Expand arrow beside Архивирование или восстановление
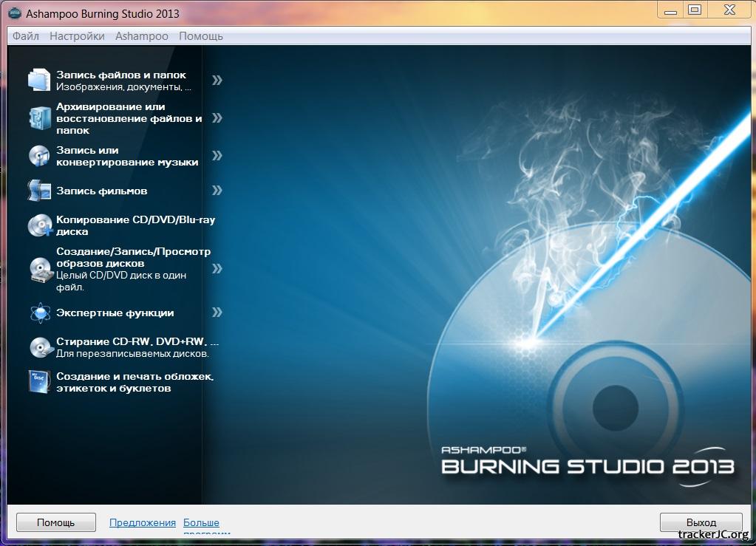The height and width of the screenshot is (546, 756). click(x=217, y=118)
